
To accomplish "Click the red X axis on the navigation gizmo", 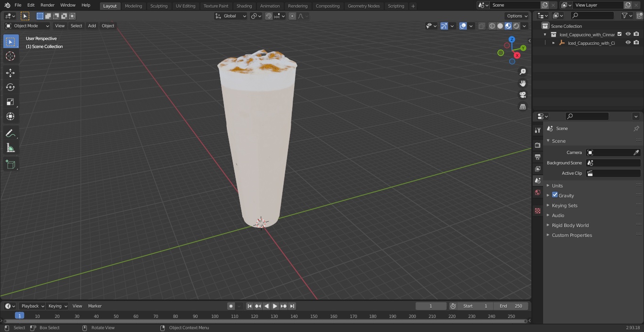I will (x=517, y=55).
